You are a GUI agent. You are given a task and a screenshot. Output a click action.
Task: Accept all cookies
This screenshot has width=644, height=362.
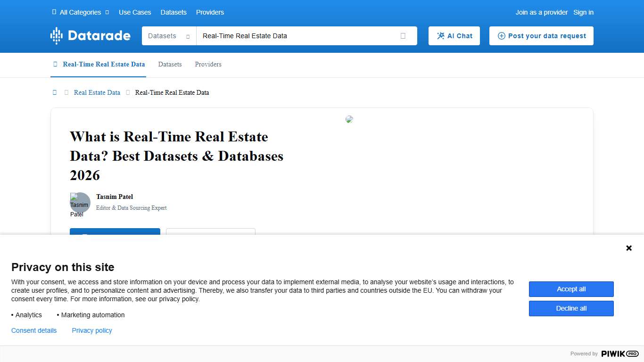(571, 289)
